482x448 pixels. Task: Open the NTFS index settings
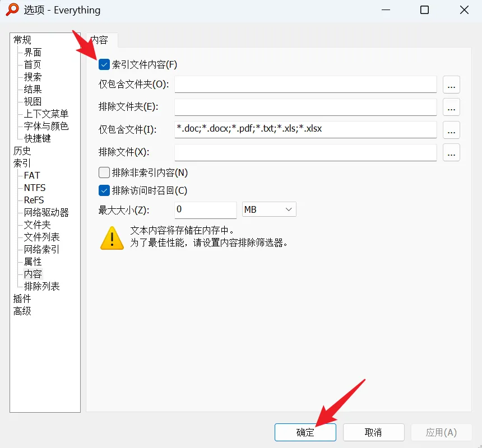tap(35, 188)
